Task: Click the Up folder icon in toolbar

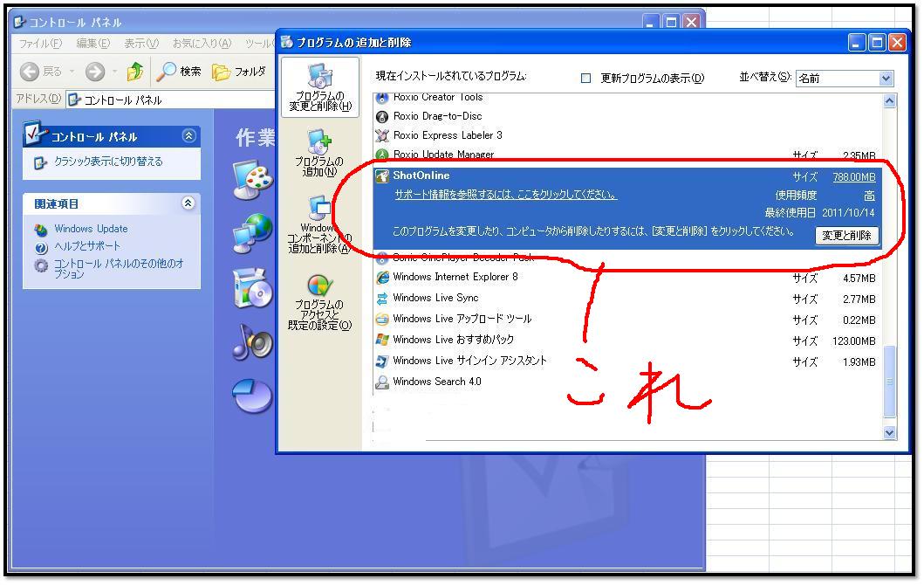Action: 134,72
